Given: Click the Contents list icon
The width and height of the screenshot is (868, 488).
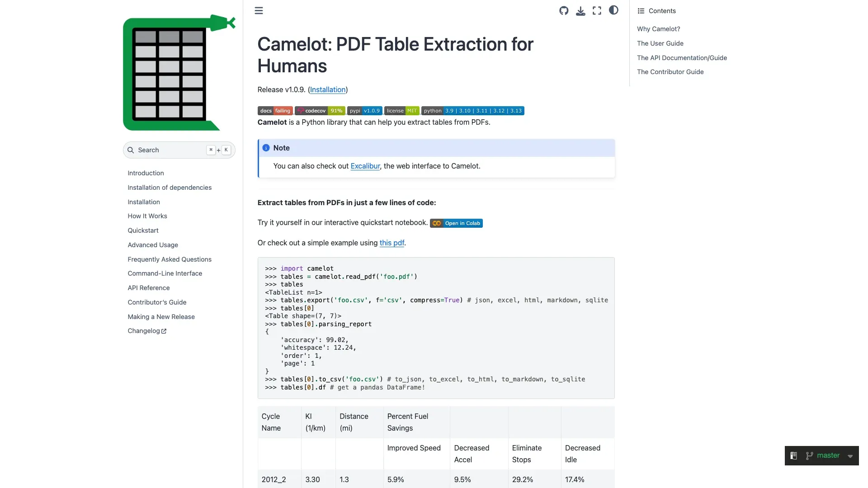Looking at the screenshot, I should [x=641, y=10].
